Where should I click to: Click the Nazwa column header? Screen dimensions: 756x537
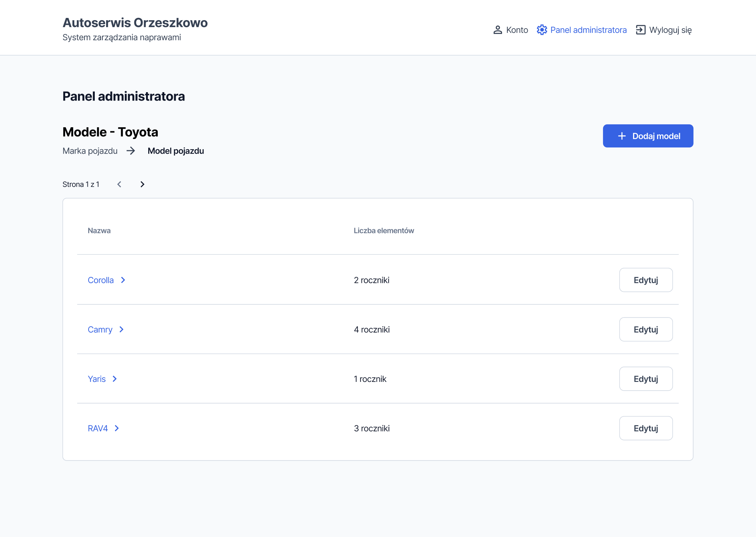[x=99, y=230]
